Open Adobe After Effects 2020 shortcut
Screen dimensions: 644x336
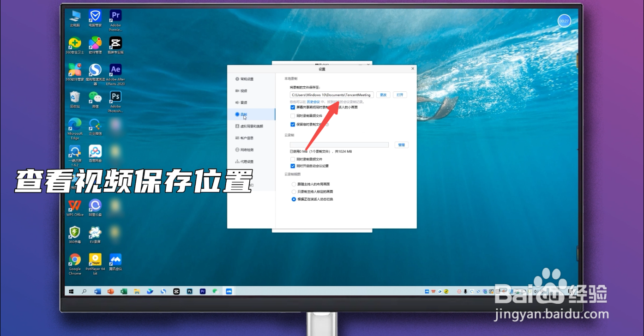click(115, 75)
